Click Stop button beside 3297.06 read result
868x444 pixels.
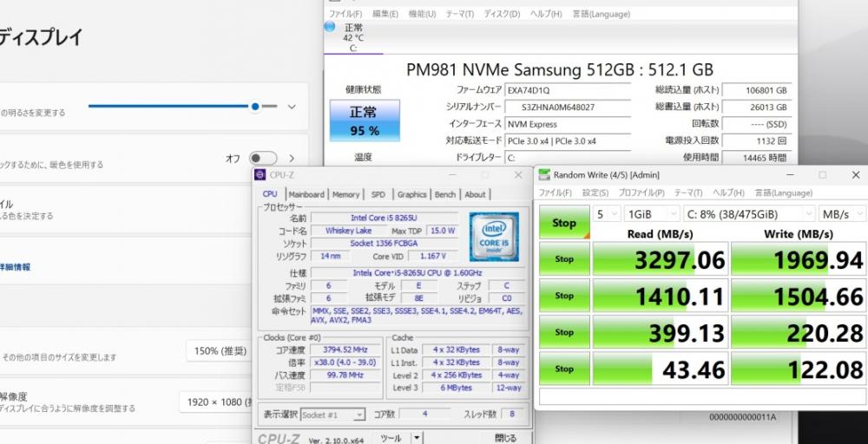tap(564, 258)
